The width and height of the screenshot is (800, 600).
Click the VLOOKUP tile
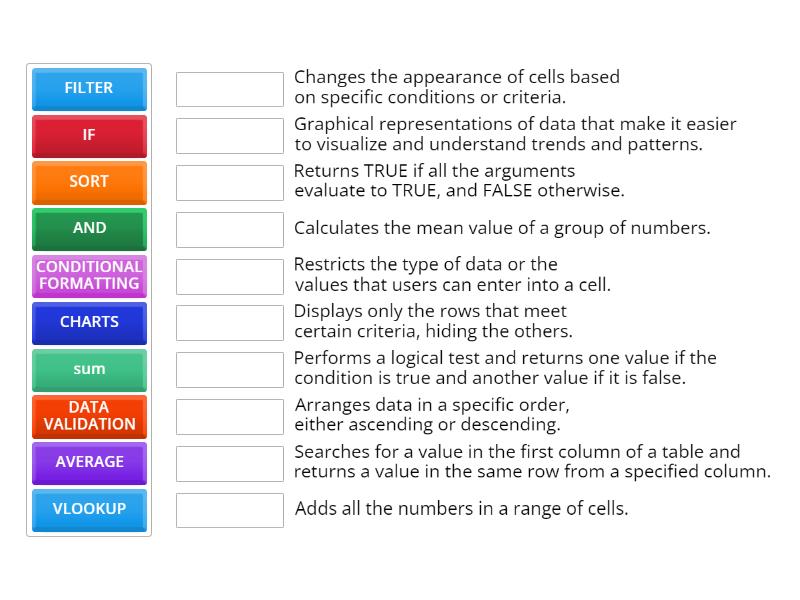[89, 509]
